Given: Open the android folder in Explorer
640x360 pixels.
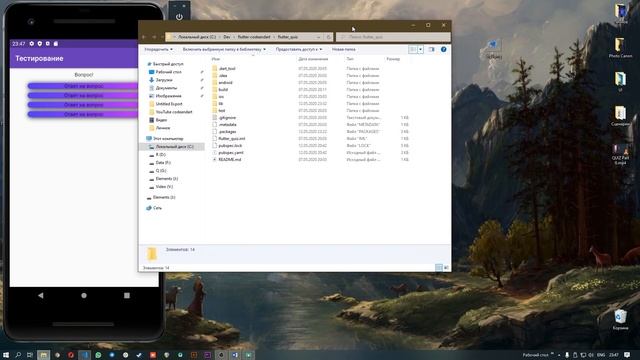Looking at the screenshot, I should 225,82.
